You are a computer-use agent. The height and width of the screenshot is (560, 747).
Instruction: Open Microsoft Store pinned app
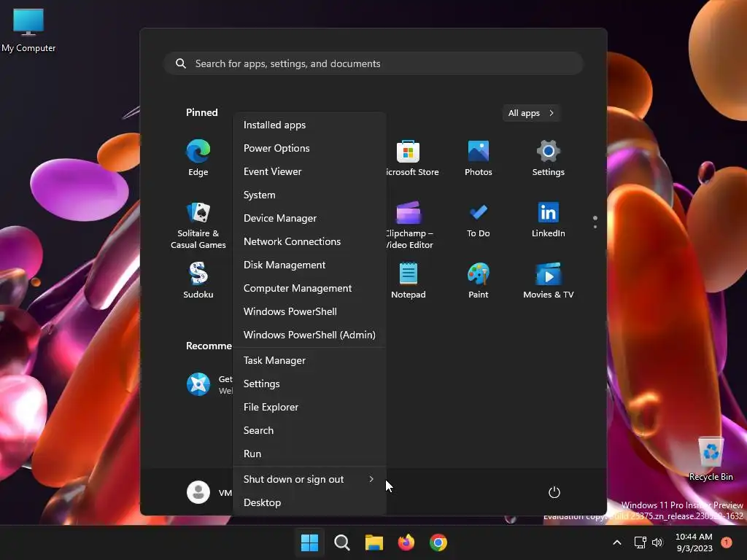pos(410,157)
